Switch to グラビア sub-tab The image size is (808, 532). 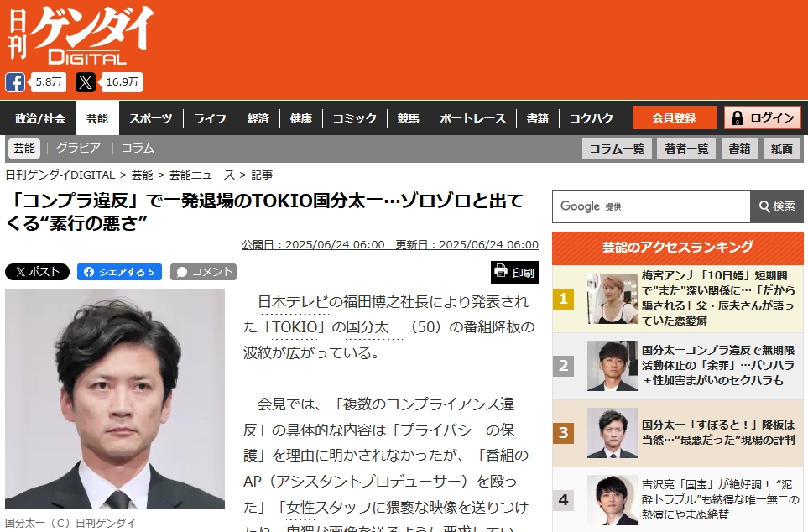click(78, 149)
